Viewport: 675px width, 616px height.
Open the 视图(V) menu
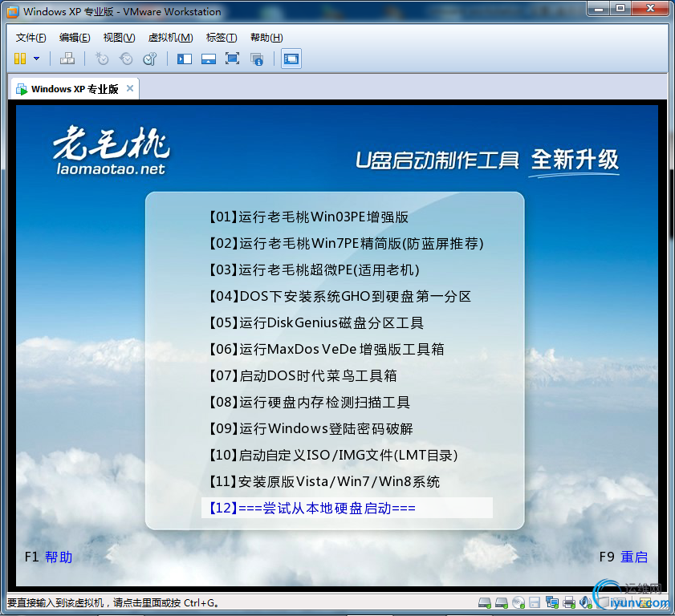(x=120, y=38)
